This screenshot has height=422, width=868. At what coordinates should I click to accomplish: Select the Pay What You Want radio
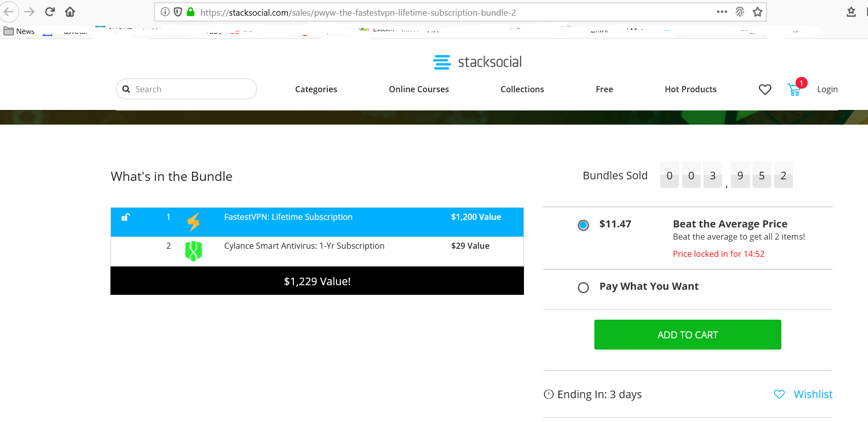[x=583, y=288]
